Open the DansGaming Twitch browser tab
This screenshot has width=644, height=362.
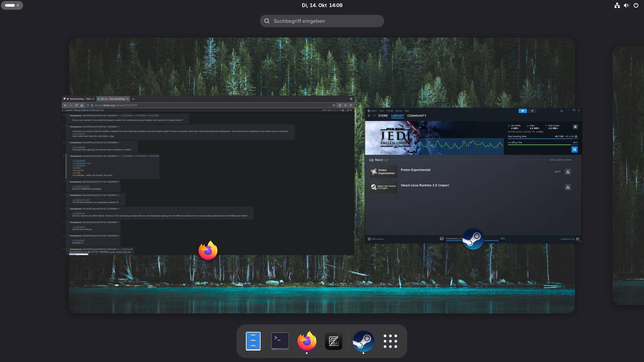point(79,99)
